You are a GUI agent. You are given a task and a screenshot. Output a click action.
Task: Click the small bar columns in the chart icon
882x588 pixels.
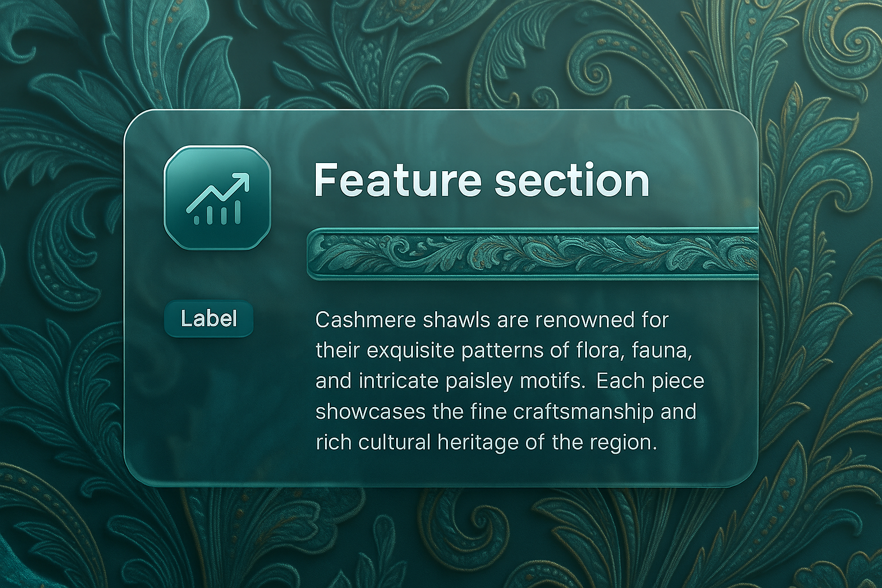point(218,215)
